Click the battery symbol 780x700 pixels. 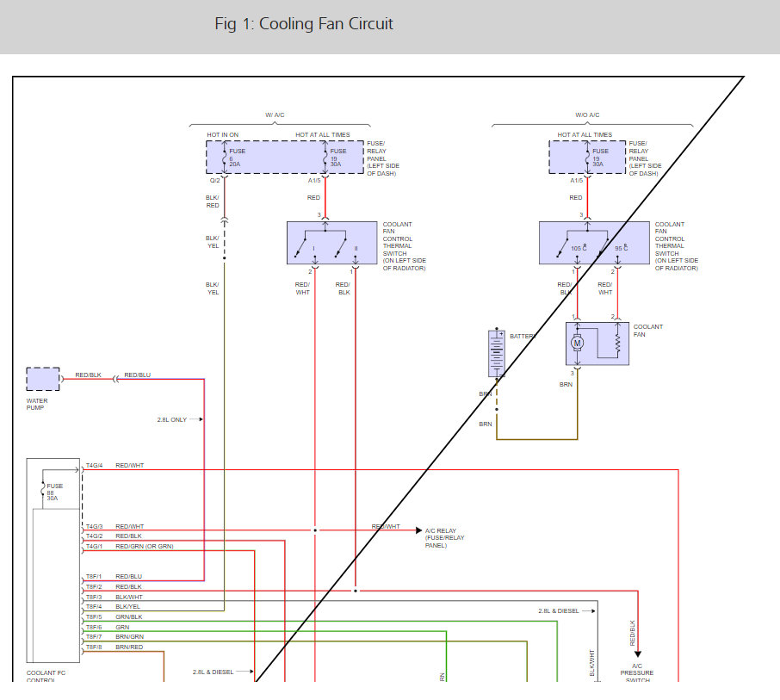[497, 353]
